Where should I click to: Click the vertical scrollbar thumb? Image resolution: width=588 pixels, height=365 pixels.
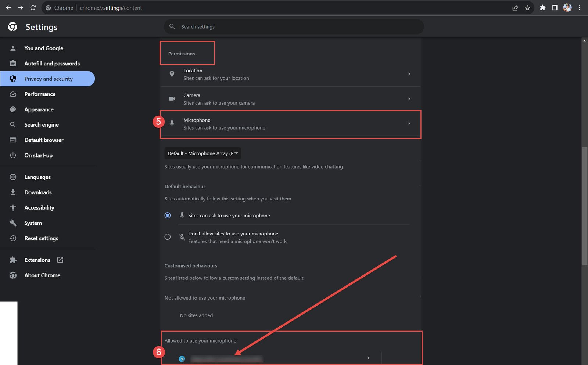(585, 206)
